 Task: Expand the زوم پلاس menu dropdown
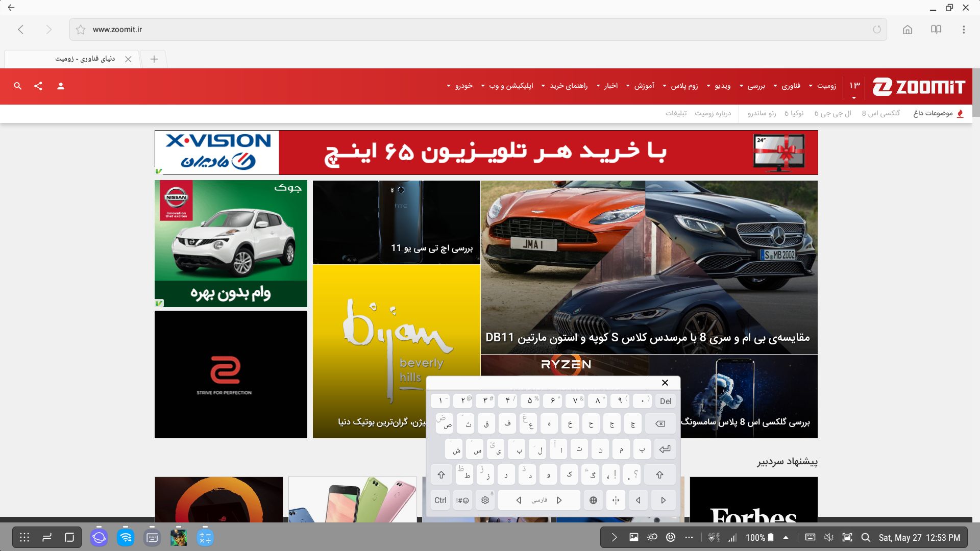tap(680, 86)
